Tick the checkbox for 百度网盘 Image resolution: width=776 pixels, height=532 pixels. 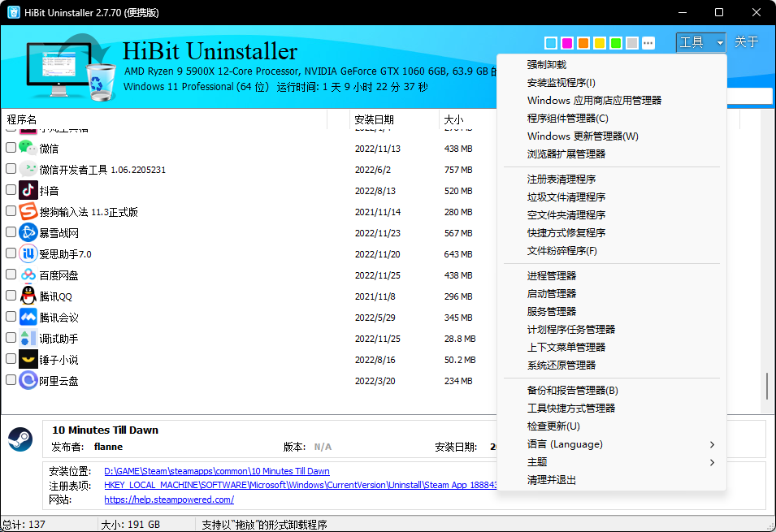coord(11,275)
